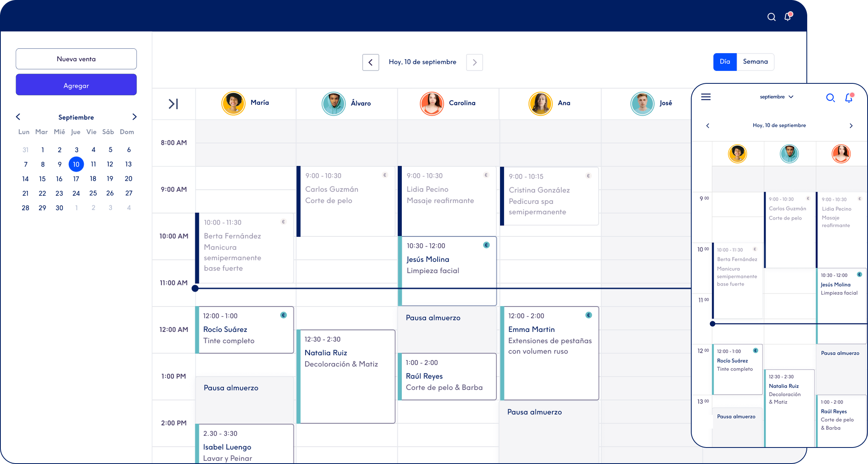Go to previous month in mini calendar
This screenshot has height=464, width=868.
click(x=18, y=117)
